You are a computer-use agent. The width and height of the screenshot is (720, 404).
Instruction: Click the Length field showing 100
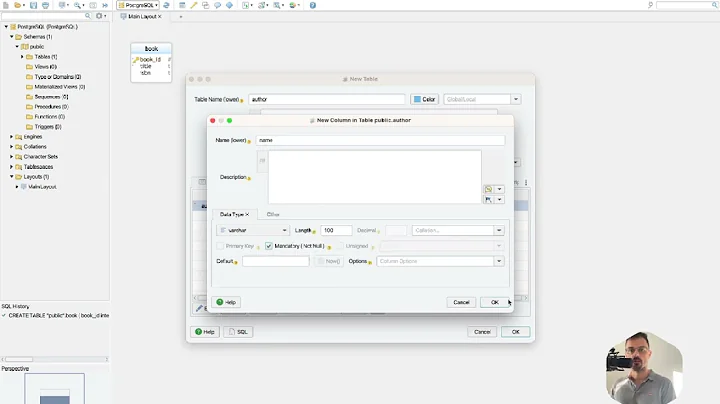tap(336, 230)
